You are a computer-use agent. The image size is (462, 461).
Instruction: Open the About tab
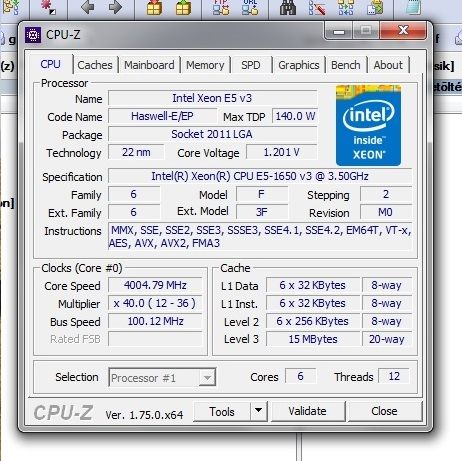click(388, 65)
